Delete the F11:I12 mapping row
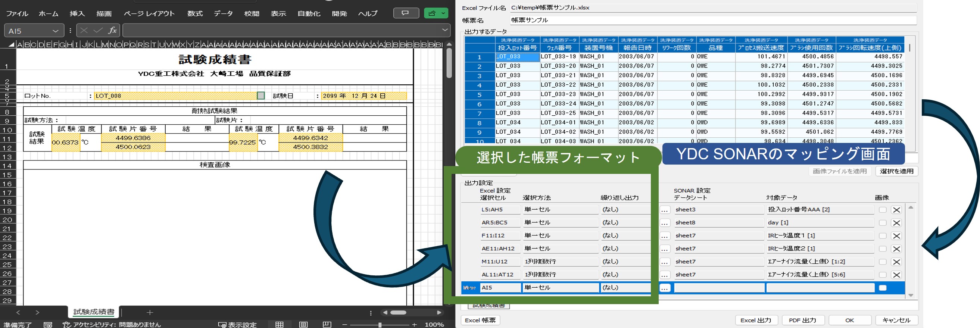 point(896,235)
